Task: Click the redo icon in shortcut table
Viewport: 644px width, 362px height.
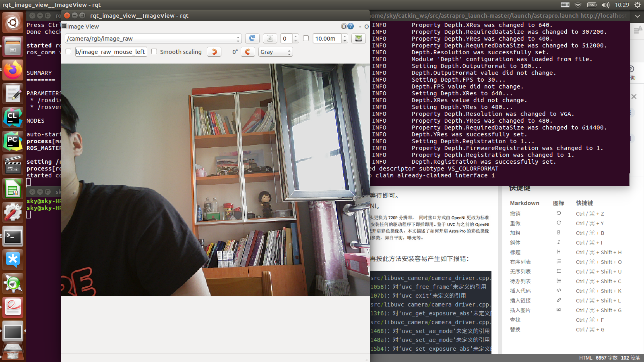Action: [559, 223]
